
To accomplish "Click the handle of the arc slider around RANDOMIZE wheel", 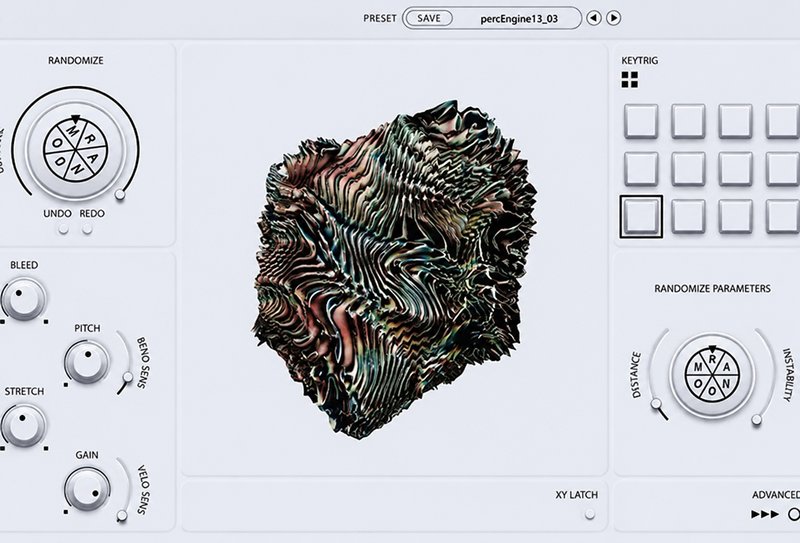I will [x=120, y=194].
